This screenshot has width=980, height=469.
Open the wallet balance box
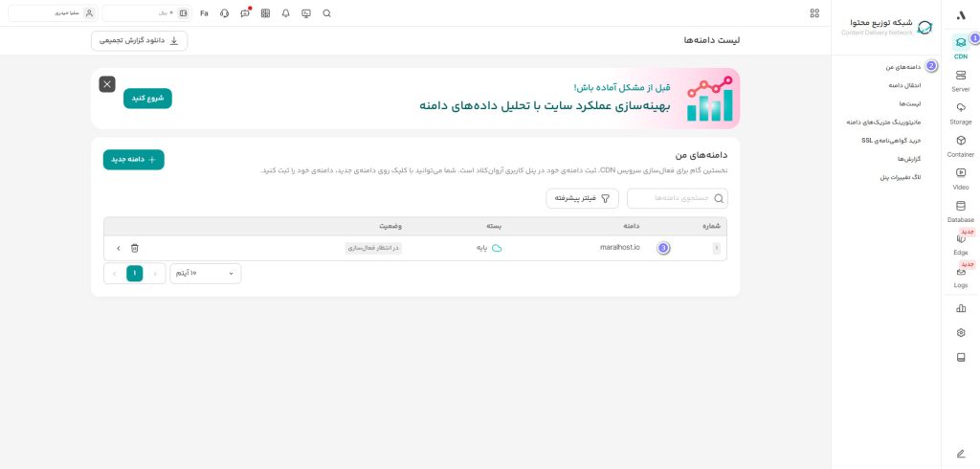click(146, 13)
